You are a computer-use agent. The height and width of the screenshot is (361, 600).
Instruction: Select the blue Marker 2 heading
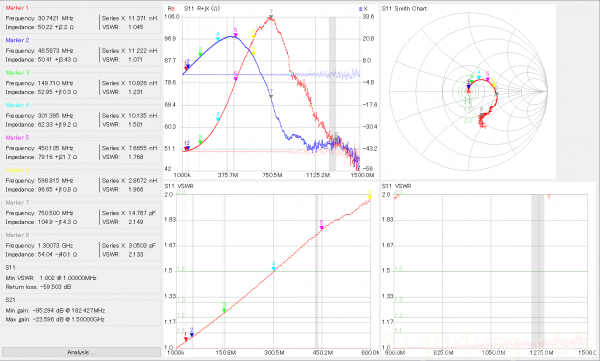click(17, 40)
